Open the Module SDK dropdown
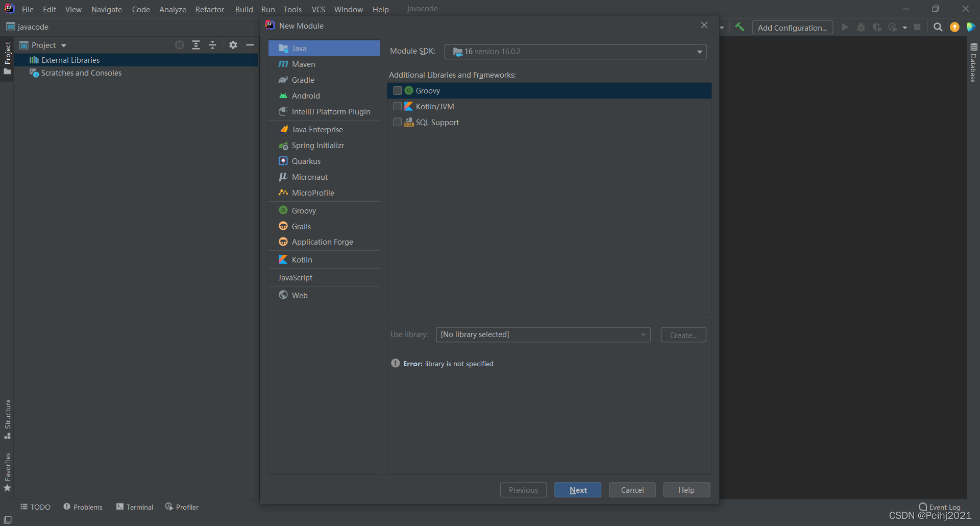 tap(575, 52)
